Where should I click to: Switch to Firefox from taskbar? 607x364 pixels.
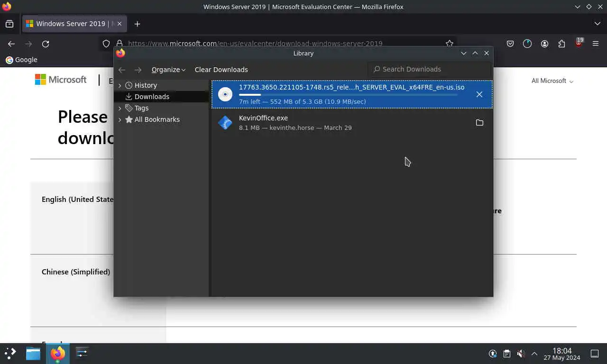coord(57,353)
